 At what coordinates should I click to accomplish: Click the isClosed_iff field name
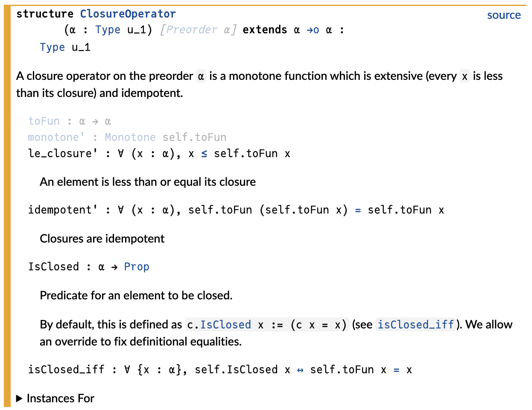[x=66, y=369]
